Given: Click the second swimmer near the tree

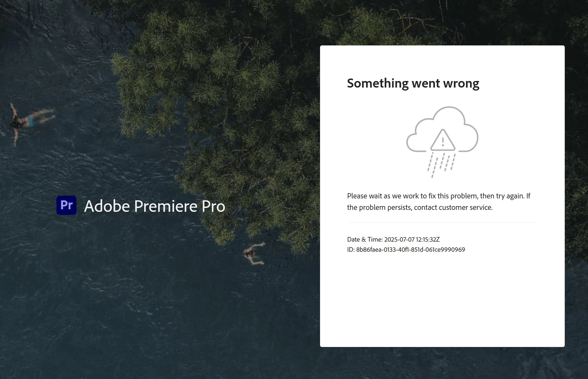Looking at the screenshot, I should coord(253,254).
